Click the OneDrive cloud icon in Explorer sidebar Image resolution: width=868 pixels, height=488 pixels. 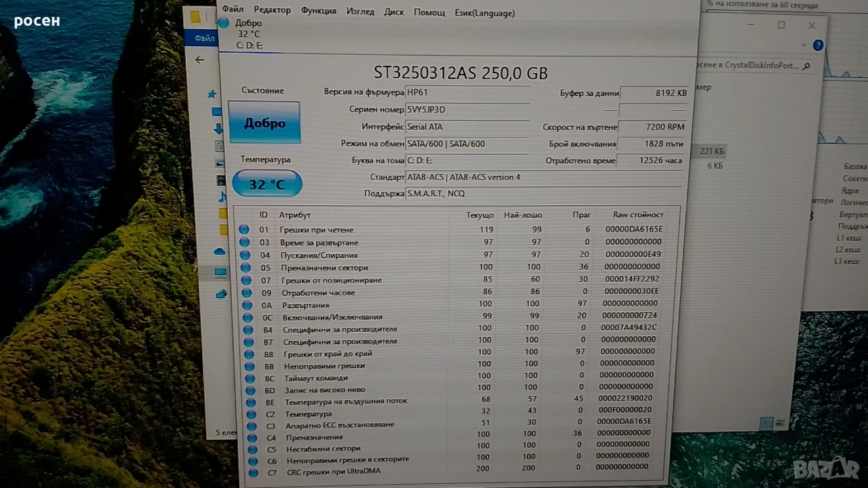219,251
